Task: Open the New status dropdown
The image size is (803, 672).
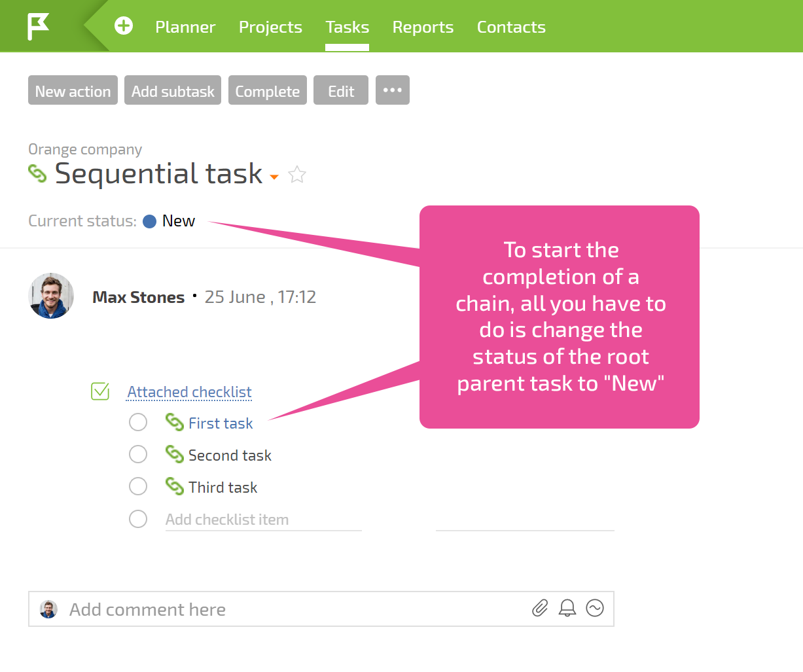Action: click(179, 221)
